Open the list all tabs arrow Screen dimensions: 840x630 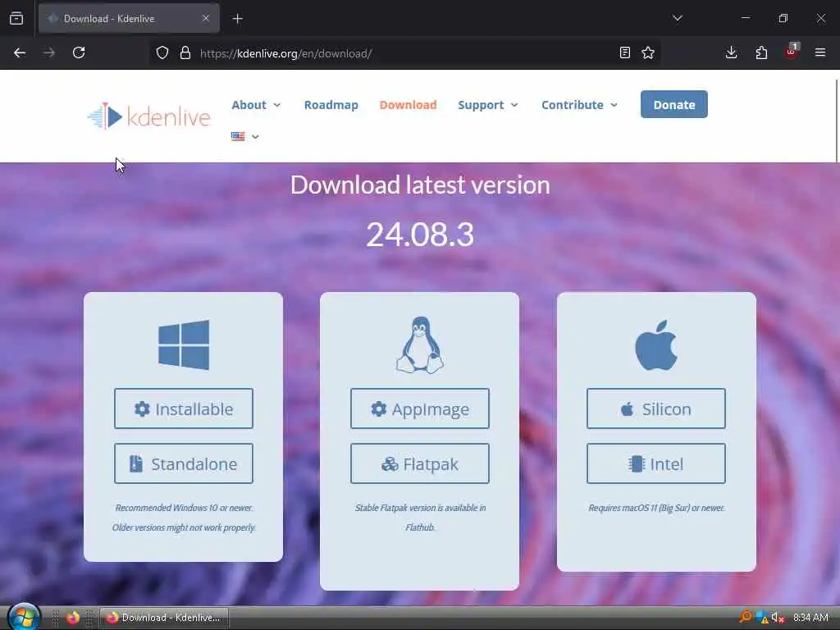pos(678,18)
